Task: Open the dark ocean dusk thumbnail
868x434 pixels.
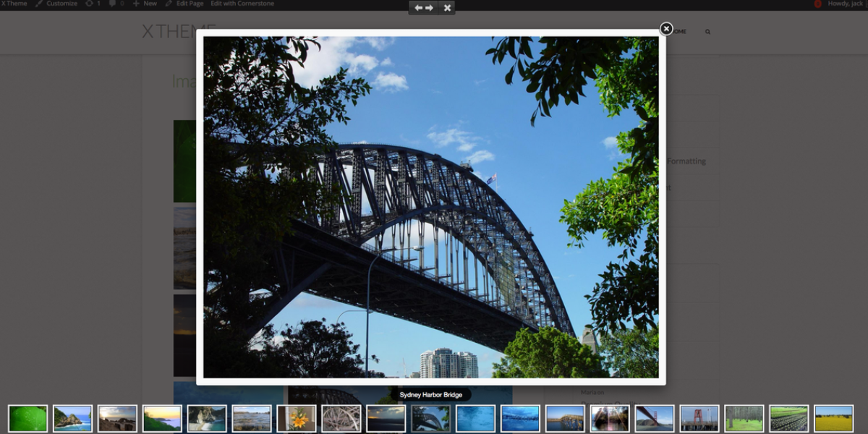Action: click(386, 419)
